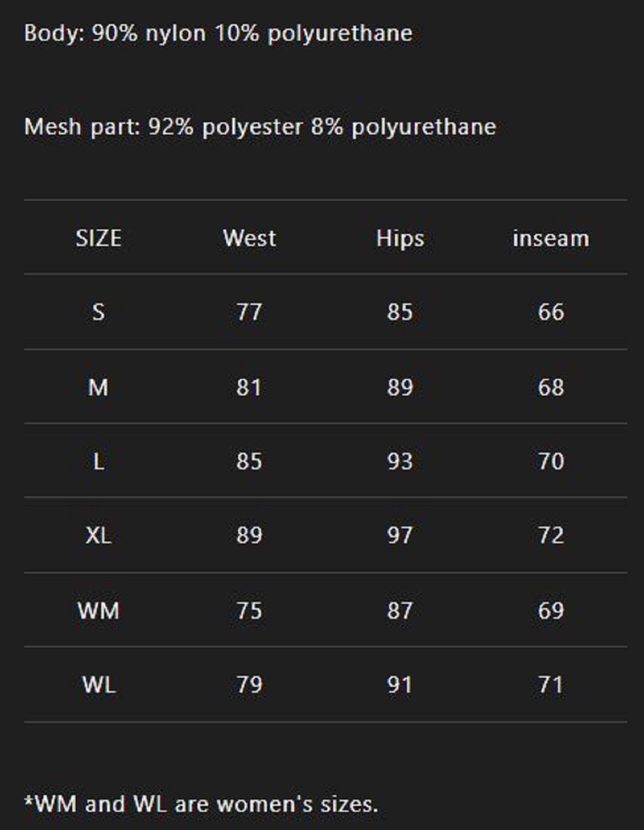Click inseam value 72 for XL
The height and width of the screenshot is (830, 644).
coord(551,535)
